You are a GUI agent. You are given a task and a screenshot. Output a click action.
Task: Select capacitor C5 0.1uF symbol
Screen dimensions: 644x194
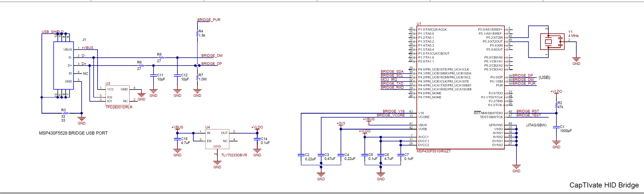[365, 155]
